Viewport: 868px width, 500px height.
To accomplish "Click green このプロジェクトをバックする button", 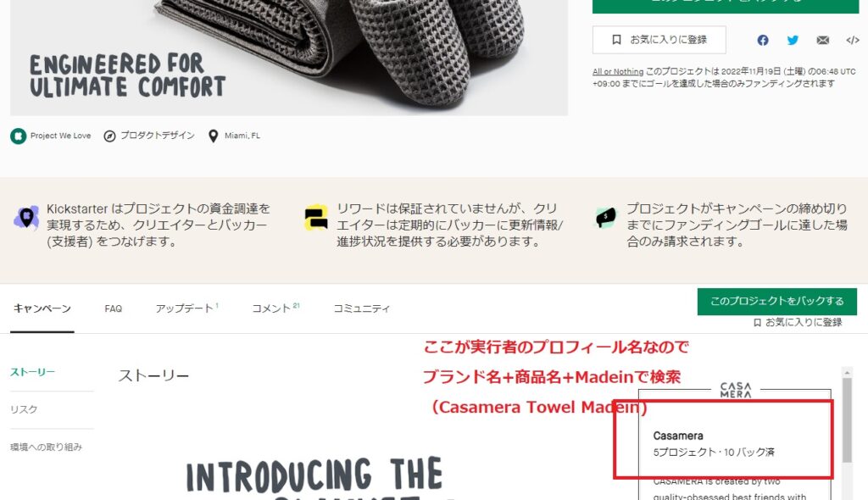I will pos(776,301).
